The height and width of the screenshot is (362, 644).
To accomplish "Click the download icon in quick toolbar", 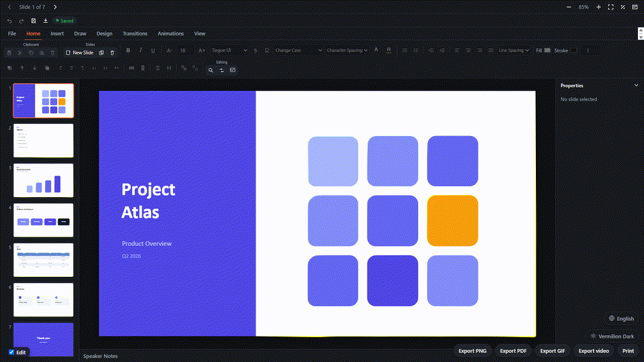I will coord(46,21).
